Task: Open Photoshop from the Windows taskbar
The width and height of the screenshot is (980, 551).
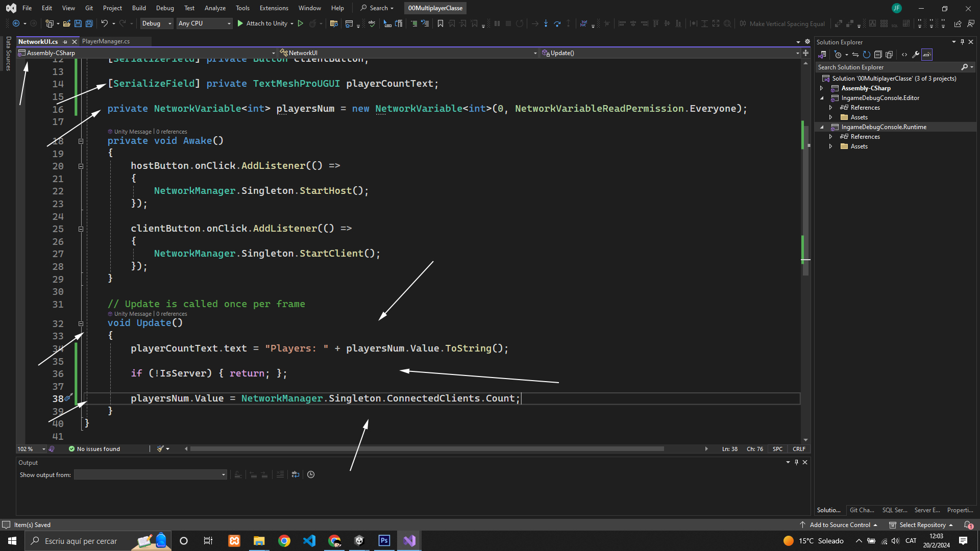Action: [x=384, y=541]
